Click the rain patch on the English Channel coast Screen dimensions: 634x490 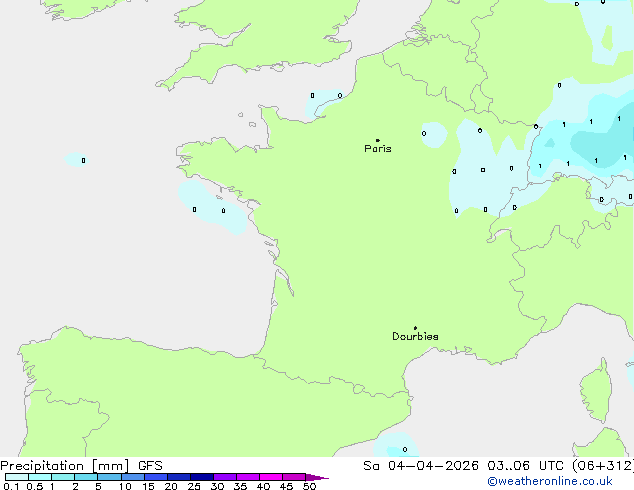(x=324, y=101)
